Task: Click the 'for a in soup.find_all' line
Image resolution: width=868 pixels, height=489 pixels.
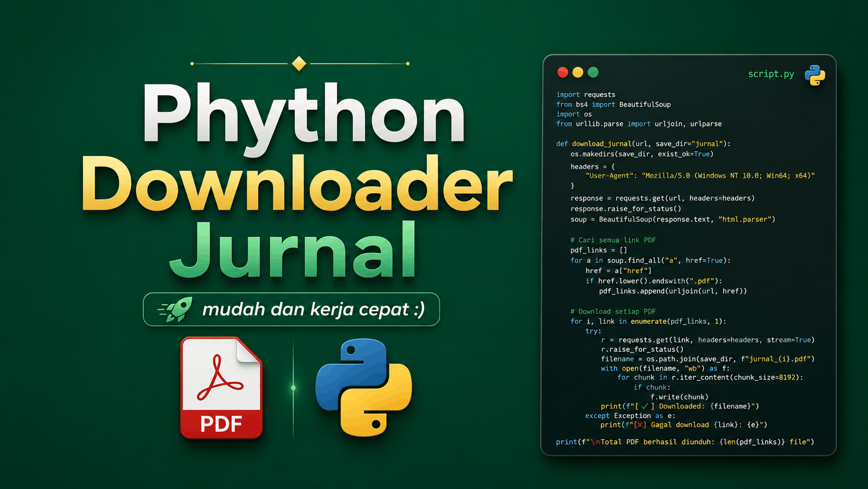Action: coord(650,260)
